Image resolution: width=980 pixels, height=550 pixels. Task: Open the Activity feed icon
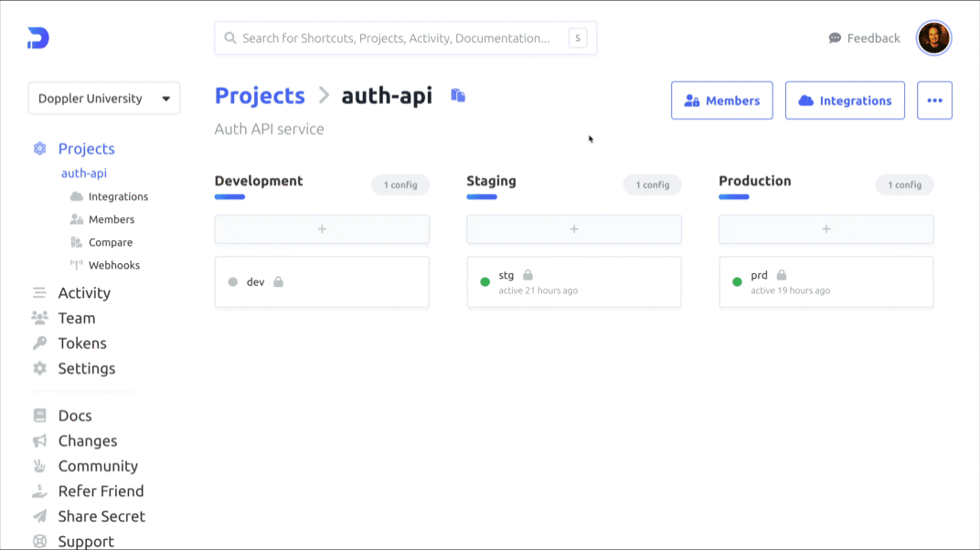pos(38,292)
